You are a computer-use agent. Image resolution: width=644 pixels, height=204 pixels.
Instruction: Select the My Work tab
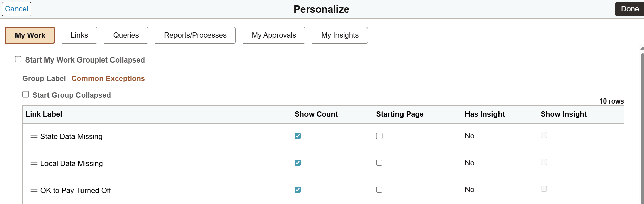point(30,35)
